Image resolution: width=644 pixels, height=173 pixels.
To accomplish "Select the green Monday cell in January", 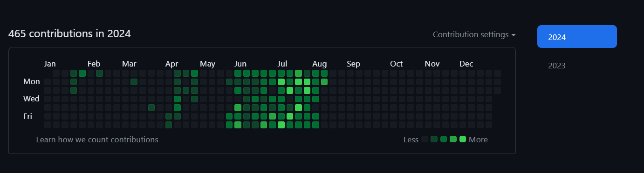I will tap(74, 82).
